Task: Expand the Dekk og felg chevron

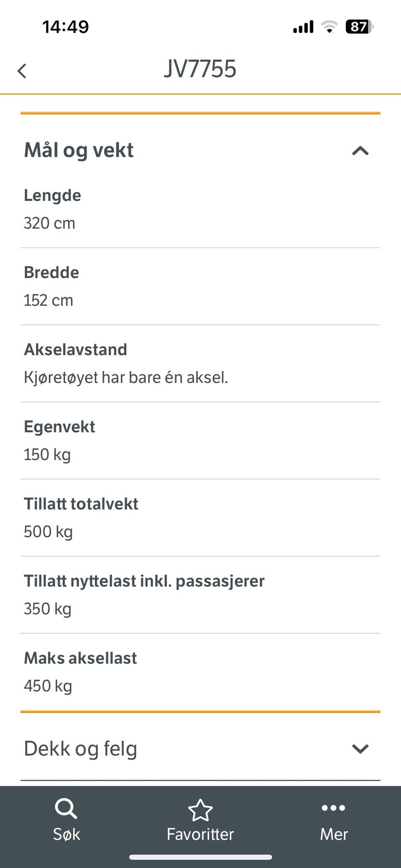Action: [x=360, y=749]
